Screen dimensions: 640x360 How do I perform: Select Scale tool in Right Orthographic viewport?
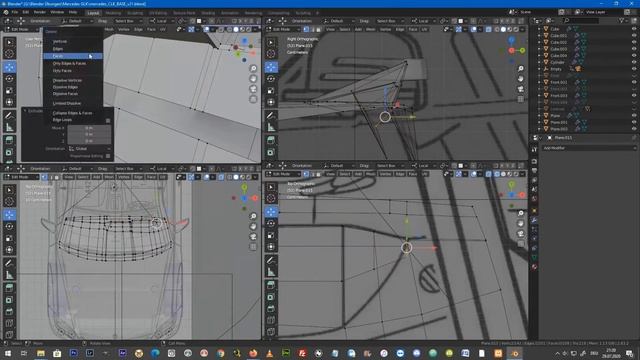pyautogui.click(x=271, y=91)
